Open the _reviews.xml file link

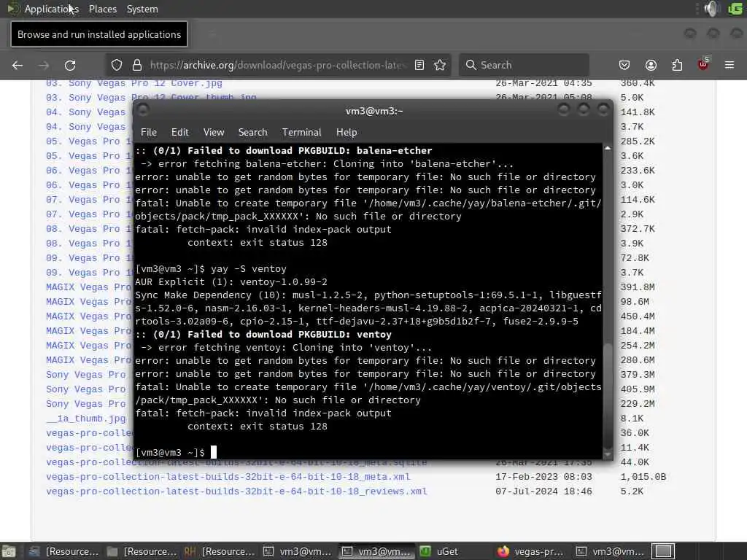(x=236, y=491)
